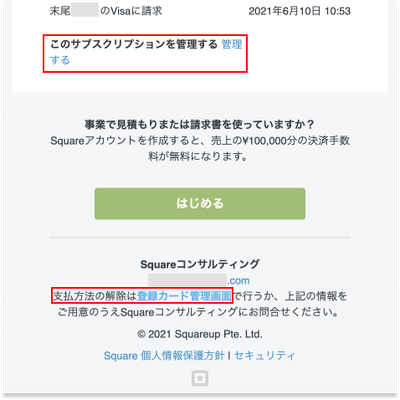Click the blue .com address link

click(x=238, y=280)
